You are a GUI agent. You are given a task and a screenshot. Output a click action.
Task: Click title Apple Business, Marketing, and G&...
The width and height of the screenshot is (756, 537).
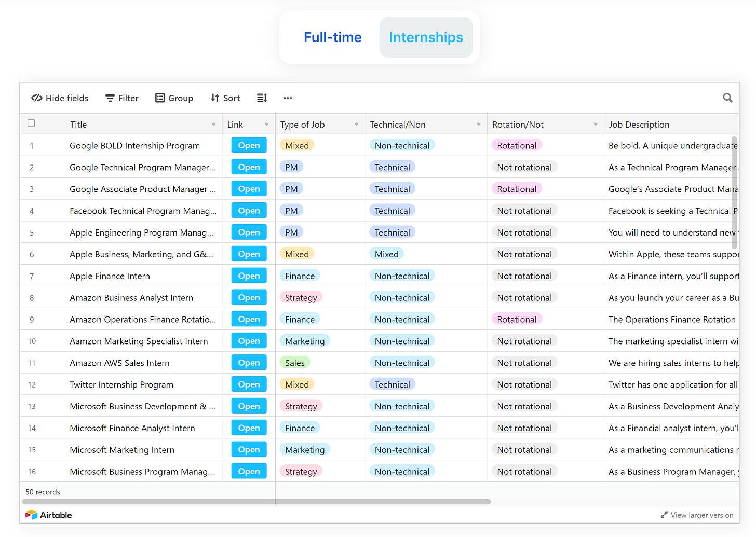tap(141, 254)
